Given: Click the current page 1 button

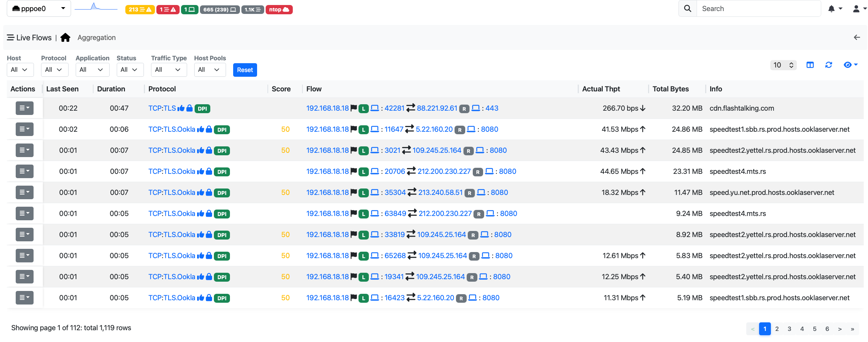Looking at the screenshot, I should (x=765, y=329).
